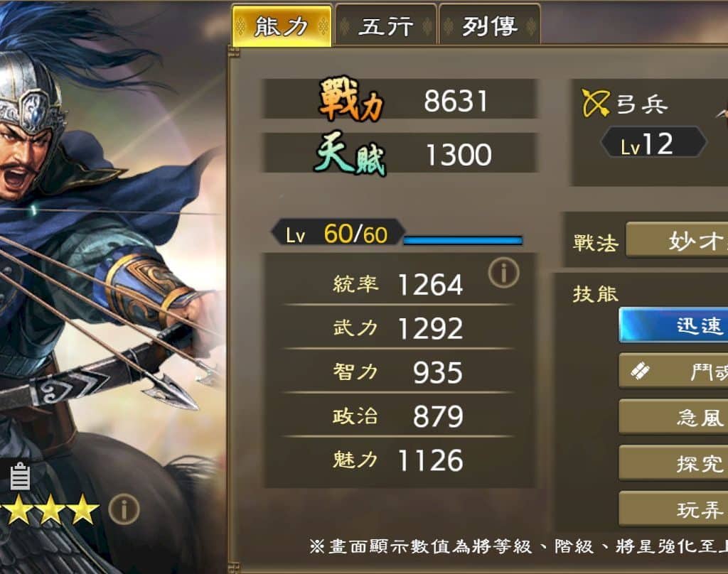Choose the 急風 skill button
The width and height of the screenshot is (728, 574).
(673, 417)
